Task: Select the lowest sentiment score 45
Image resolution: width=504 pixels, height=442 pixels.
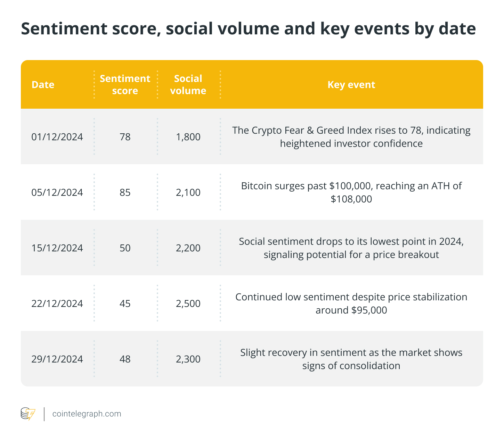Action: click(x=125, y=303)
